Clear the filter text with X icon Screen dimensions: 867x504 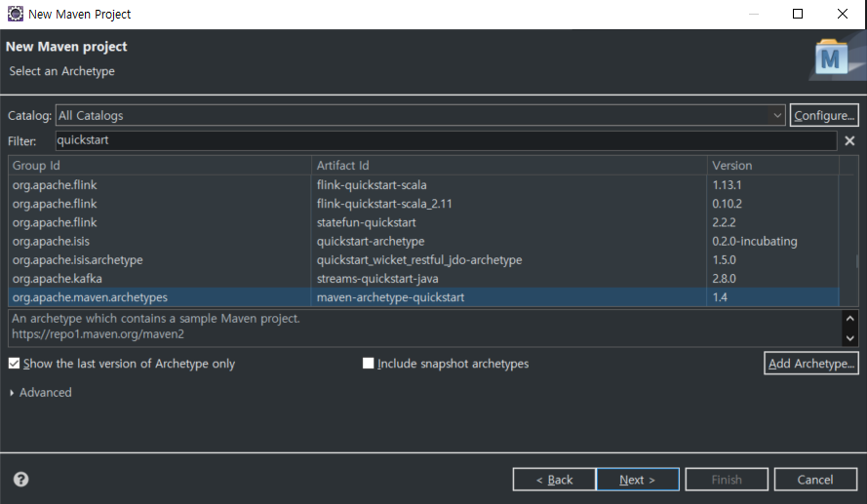849,141
